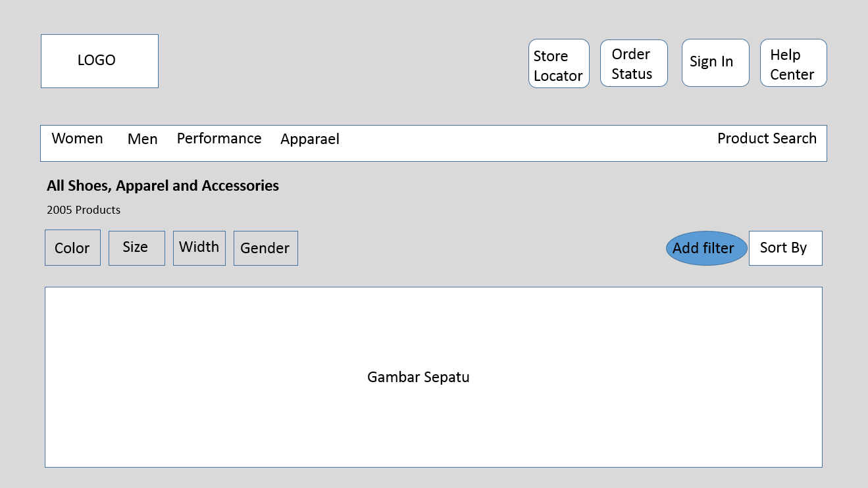Open the Help Center

[x=793, y=63]
